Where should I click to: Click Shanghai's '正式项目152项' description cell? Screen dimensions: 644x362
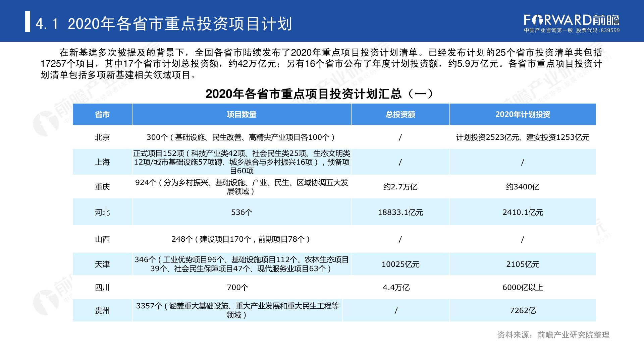point(241,162)
